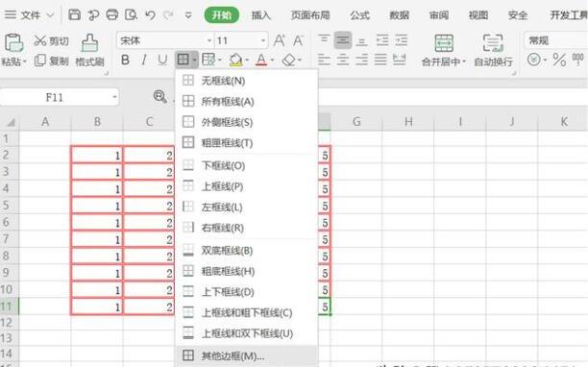Click the select-all corner triangle
The image size is (588, 367).
(10, 122)
